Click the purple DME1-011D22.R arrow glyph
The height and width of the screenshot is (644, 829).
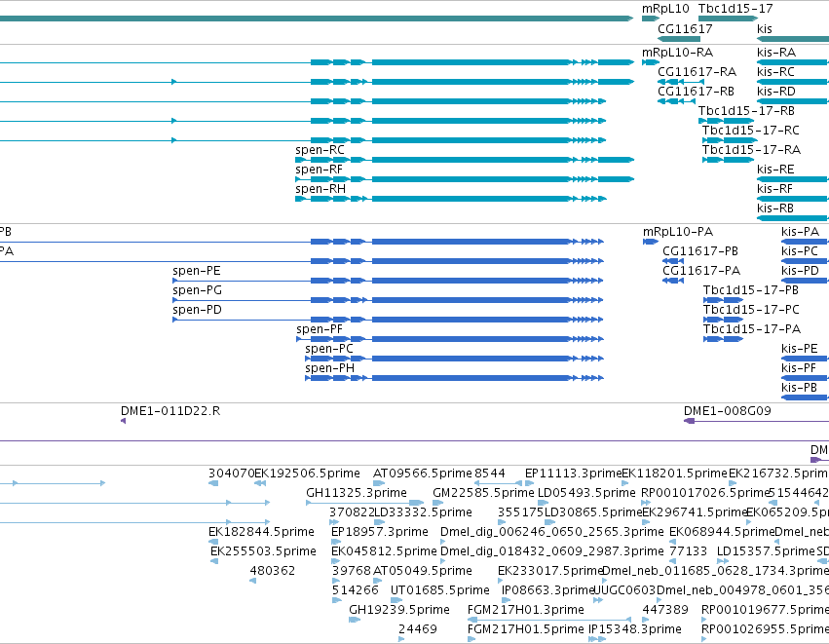tap(123, 421)
